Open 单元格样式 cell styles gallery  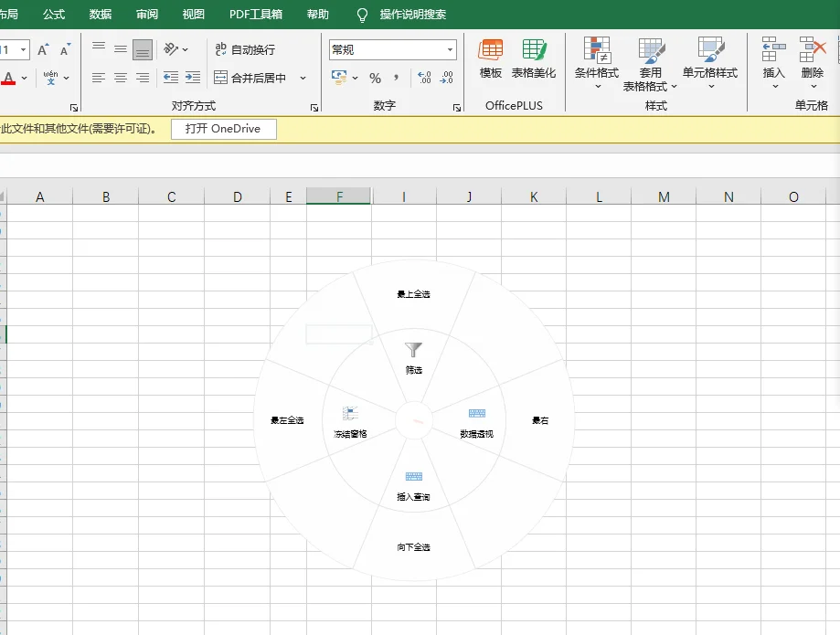pos(710,63)
